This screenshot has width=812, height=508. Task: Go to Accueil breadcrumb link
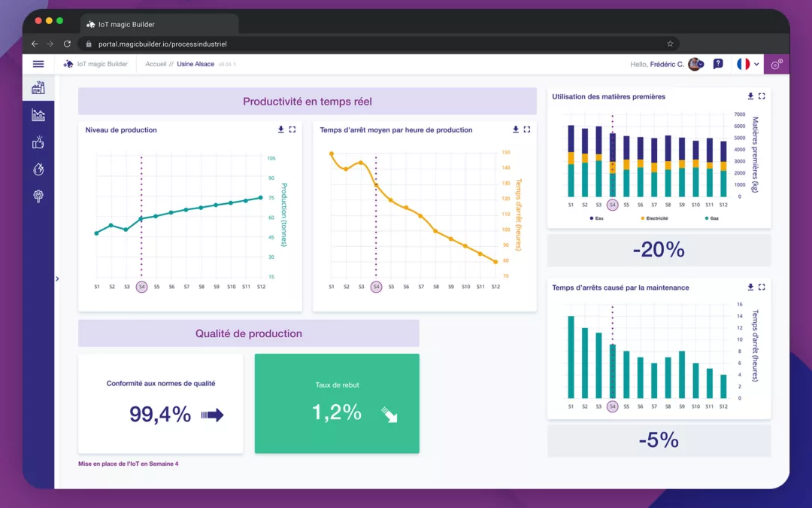[156, 64]
